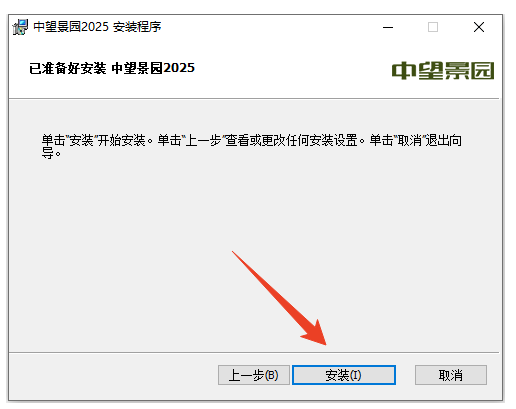516x409 pixels.
Task: Minimize the 中望景园2025 installer window
Action: pyautogui.click(x=388, y=27)
